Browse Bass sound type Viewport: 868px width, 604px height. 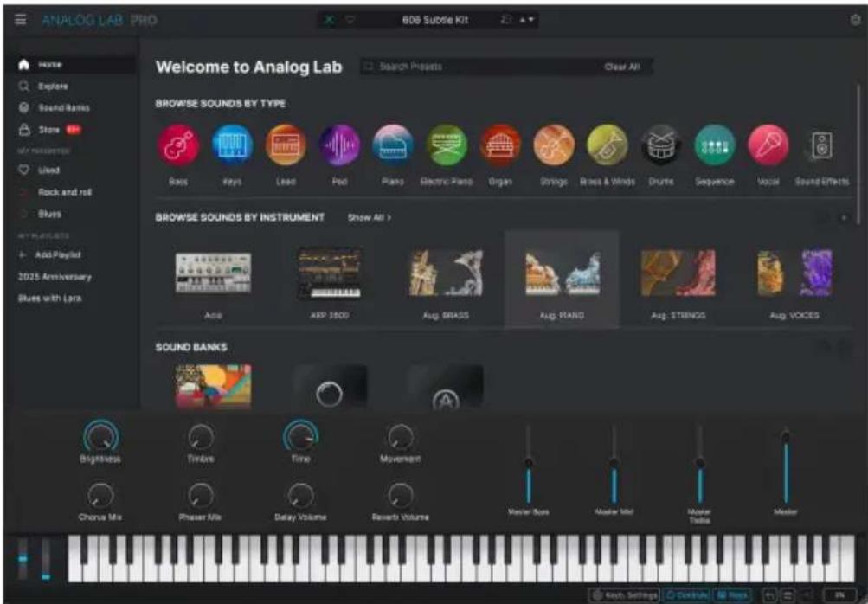tap(177, 145)
